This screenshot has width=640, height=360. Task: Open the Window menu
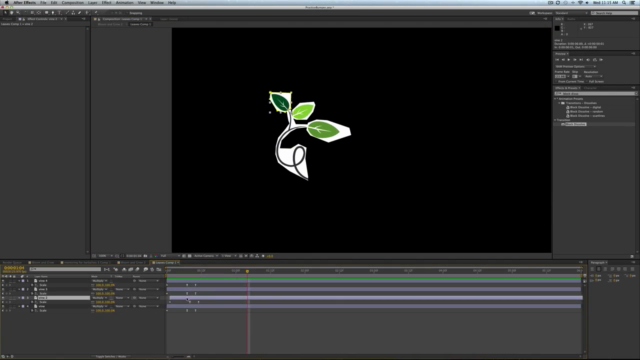[x=157, y=2]
